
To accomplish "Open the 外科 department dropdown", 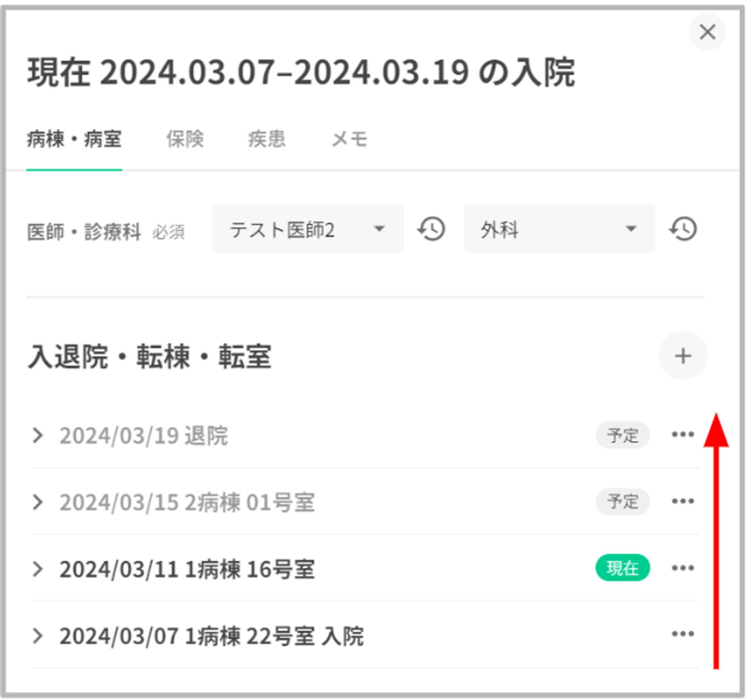I will click(559, 229).
